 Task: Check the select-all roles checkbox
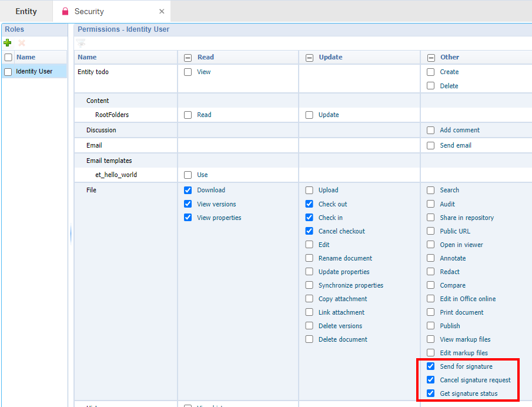pyautogui.click(x=8, y=58)
